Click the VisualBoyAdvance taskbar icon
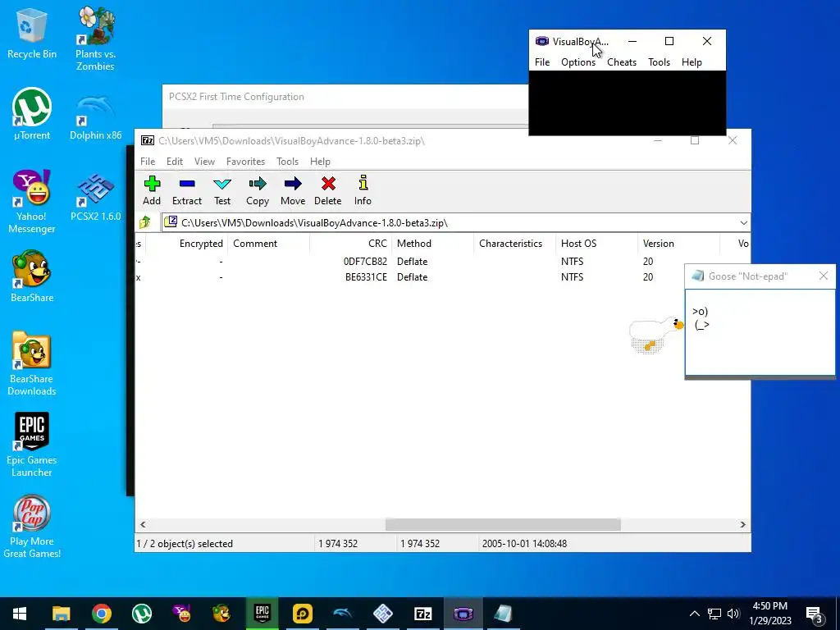The image size is (840, 630). (463, 614)
